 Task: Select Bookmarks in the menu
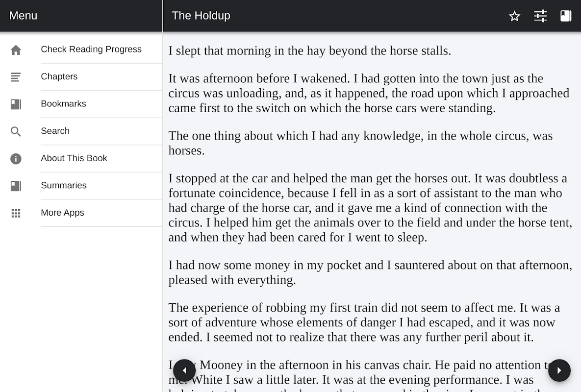tap(64, 104)
